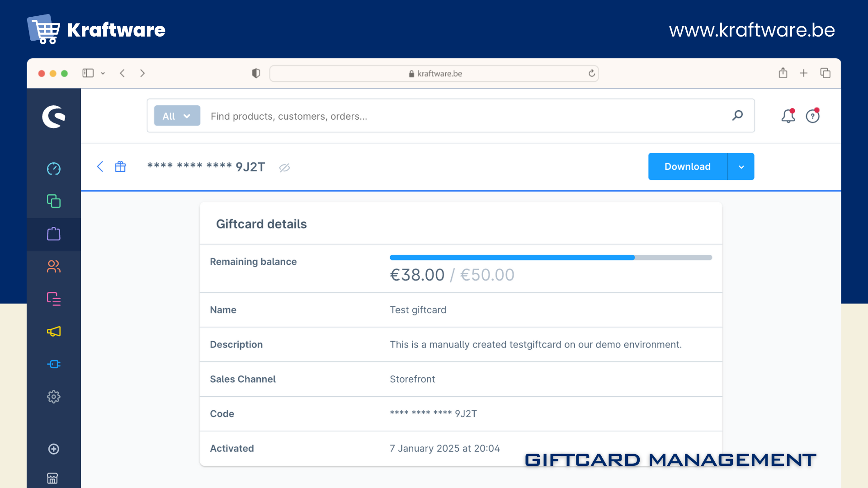Screen dimensions: 868x488
Task: Toggle giftcard code visibility eye icon
Action: tap(284, 168)
